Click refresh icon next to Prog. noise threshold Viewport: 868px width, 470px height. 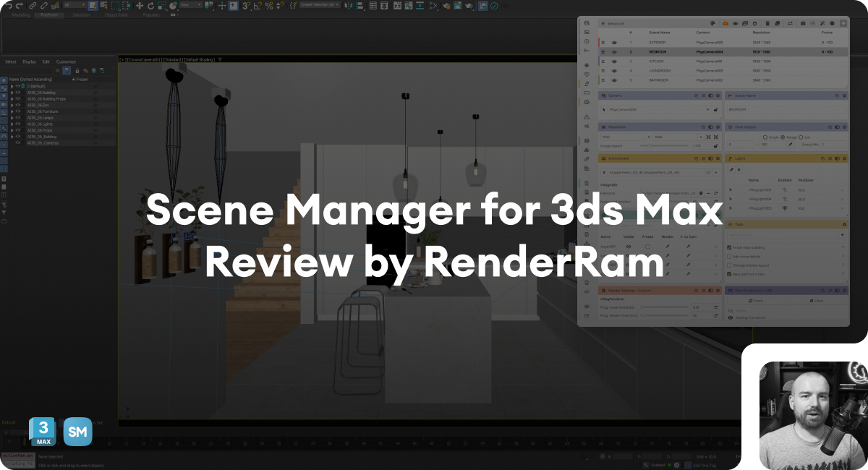click(715, 307)
